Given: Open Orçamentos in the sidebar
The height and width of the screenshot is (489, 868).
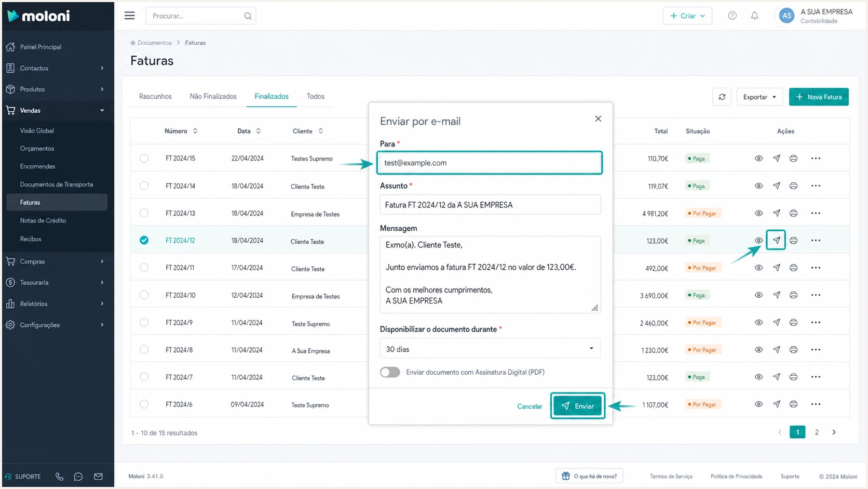Looking at the screenshot, I should click(x=37, y=149).
